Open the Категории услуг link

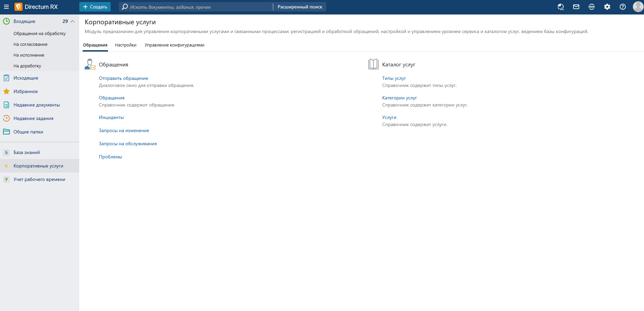click(x=399, y=98)
